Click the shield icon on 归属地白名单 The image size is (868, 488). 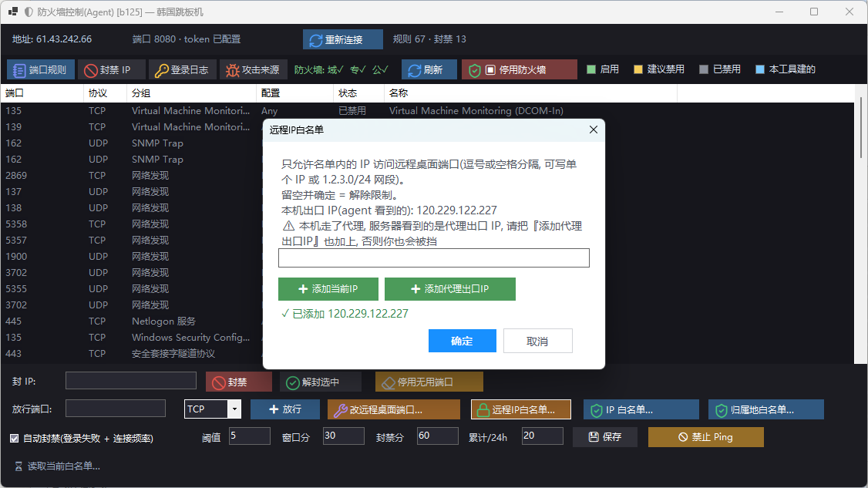coord(721,410)
